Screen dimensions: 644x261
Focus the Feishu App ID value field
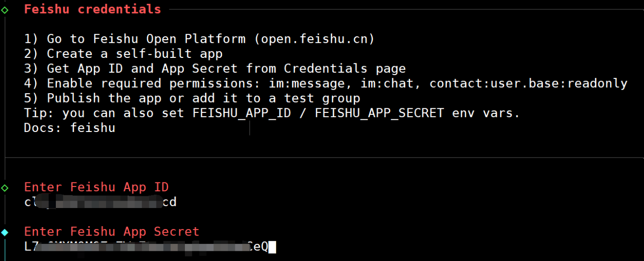(x=100, y=202)
